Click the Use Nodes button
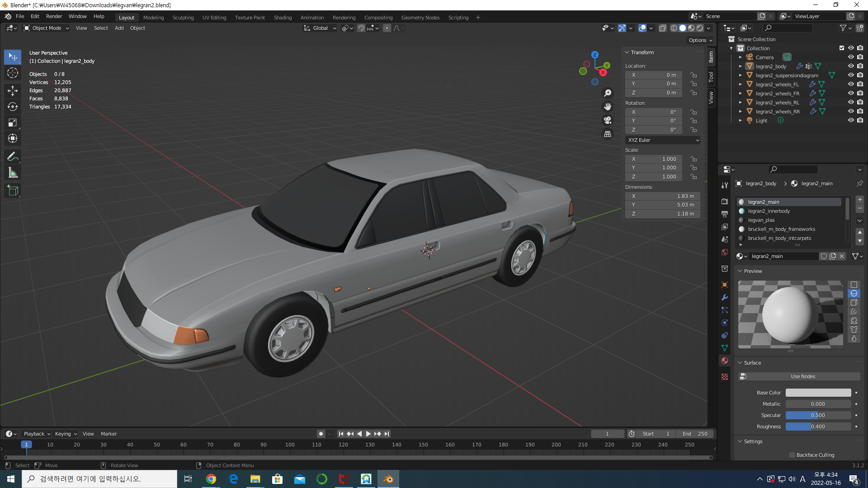Image resolution: width=868 pixels, height=488 pixels. pos(803,376)
